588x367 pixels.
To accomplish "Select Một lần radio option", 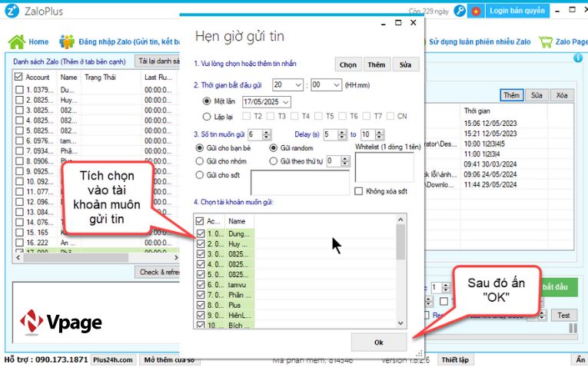I will [x=206, y=101].
